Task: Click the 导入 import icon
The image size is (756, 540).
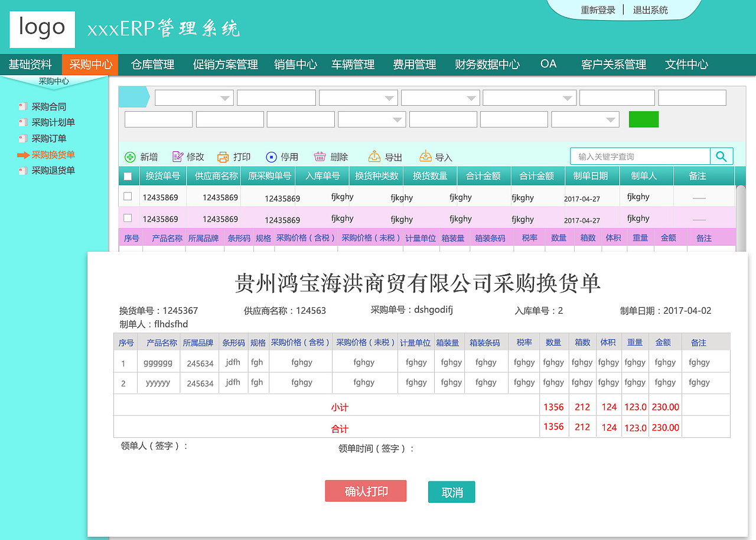Action: click(x=425, y=155)
